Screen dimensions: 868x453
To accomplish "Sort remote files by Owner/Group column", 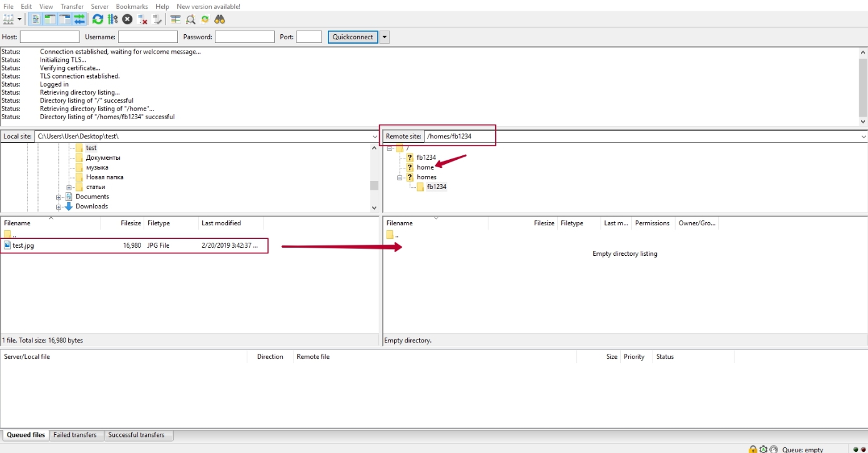I will [x=697, y=223].
